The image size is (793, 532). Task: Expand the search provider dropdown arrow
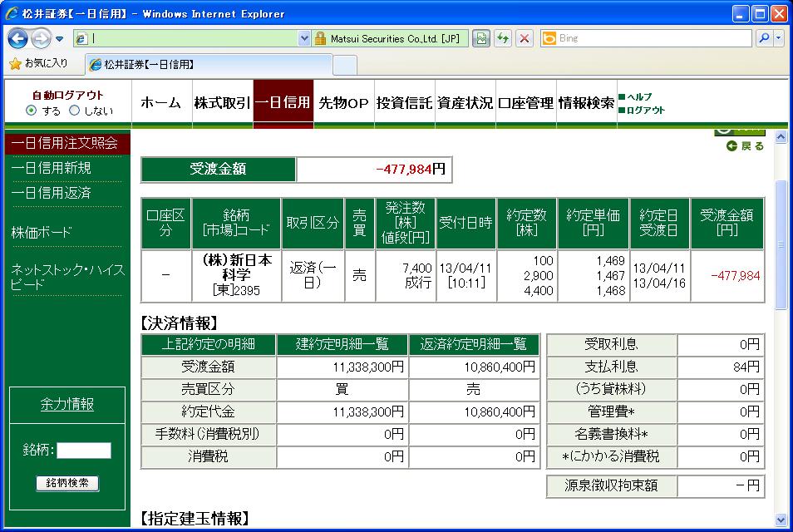(x=779, y=38)
